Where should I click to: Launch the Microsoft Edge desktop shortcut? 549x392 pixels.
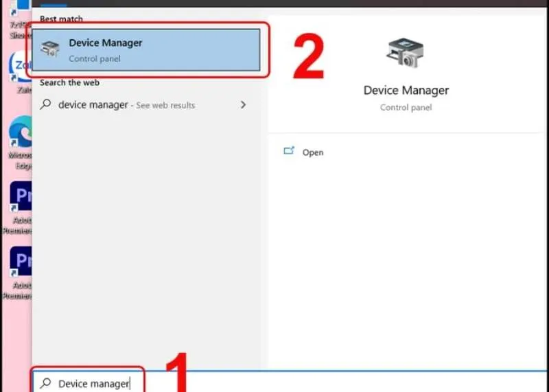[x=19, y=133]
